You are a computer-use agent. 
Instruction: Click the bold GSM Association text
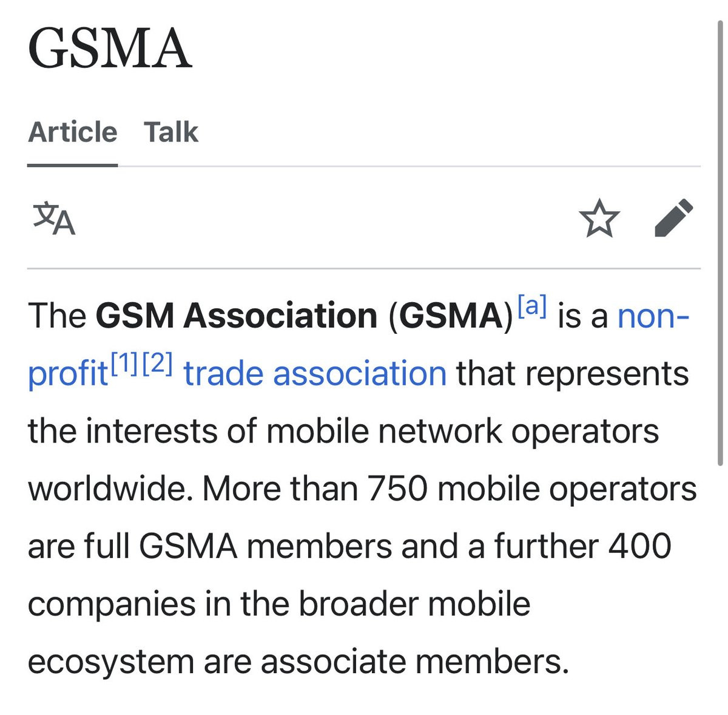pos(237,316)
